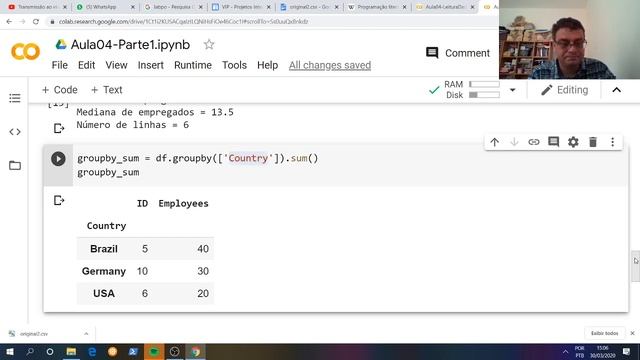640x360 pixels.
Task: Open the File menu
Action: point(60,65)
